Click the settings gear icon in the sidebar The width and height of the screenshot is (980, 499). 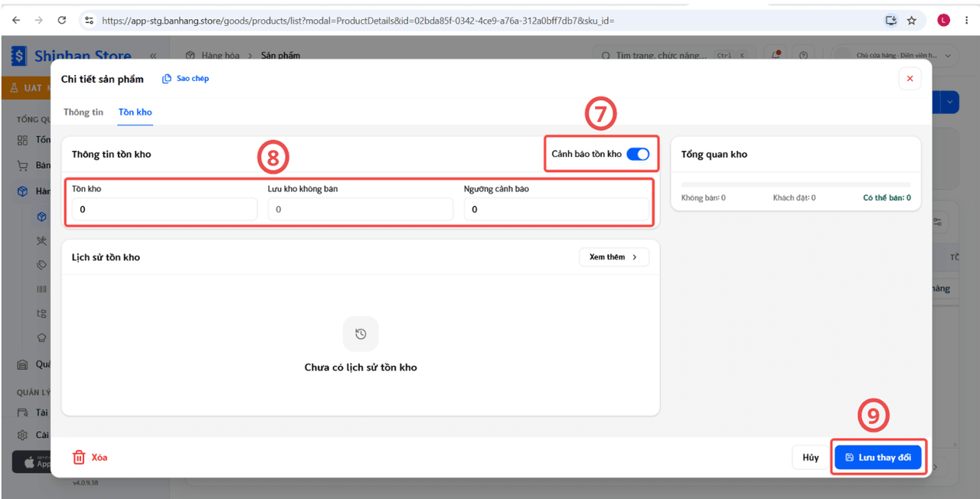point(22,435)
